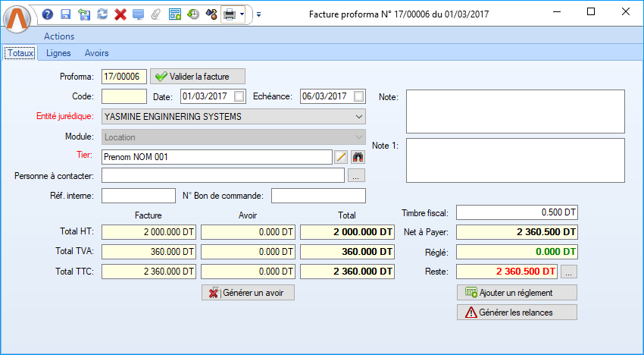
Task: Open the Avoirs tab
Action: coord(96,53)
